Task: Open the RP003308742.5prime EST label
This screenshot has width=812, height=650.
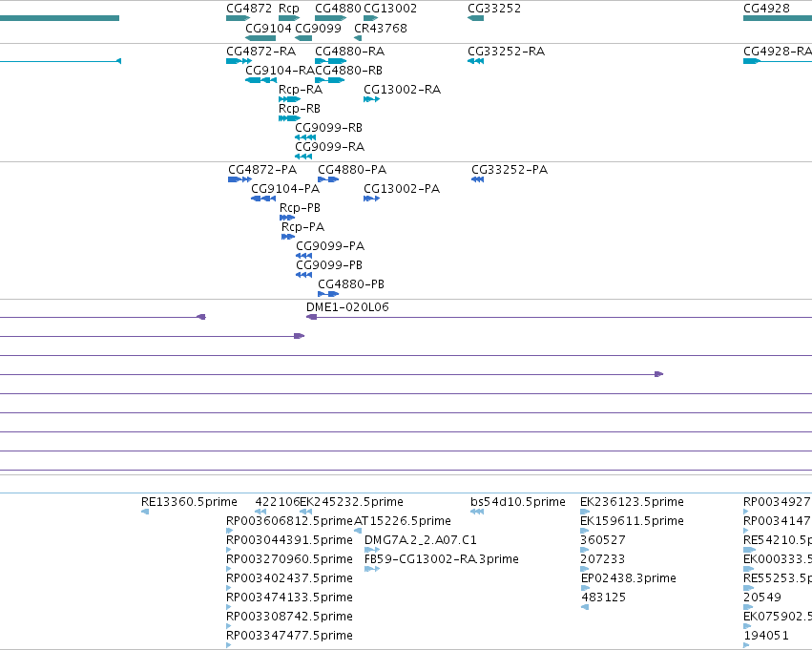Action: pyautogui.click(x=289, y=617)
